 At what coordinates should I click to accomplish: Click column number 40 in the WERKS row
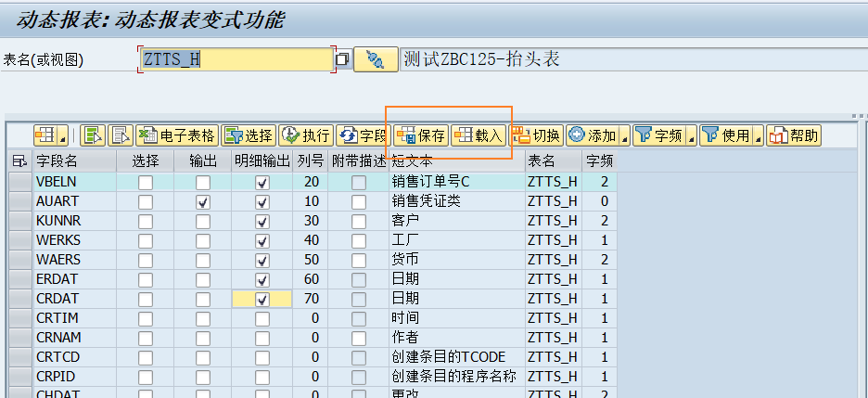point(310,240)
